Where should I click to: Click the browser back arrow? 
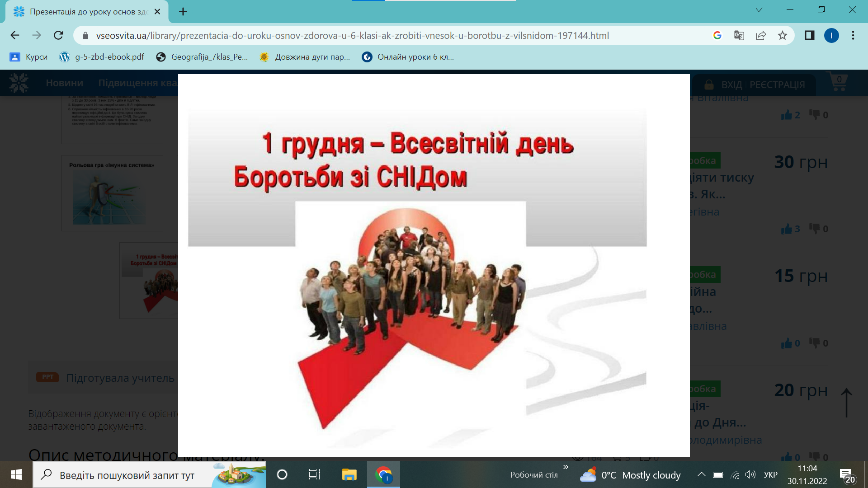tap(15, 35)
